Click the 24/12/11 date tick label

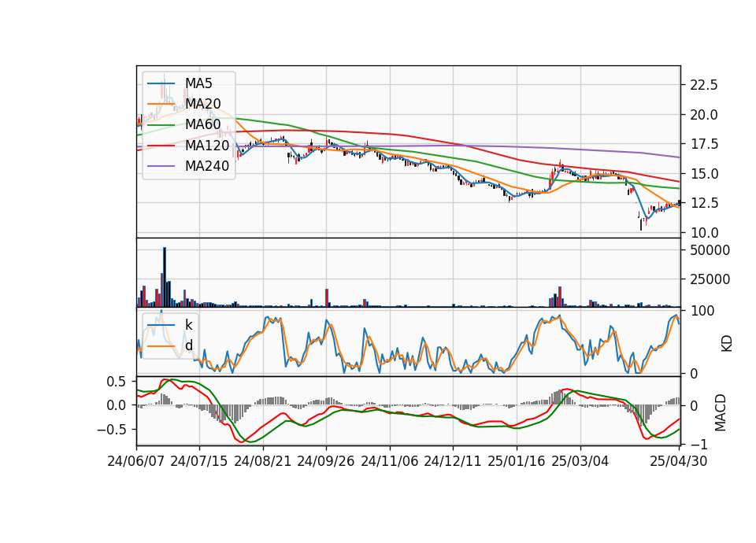453,461
